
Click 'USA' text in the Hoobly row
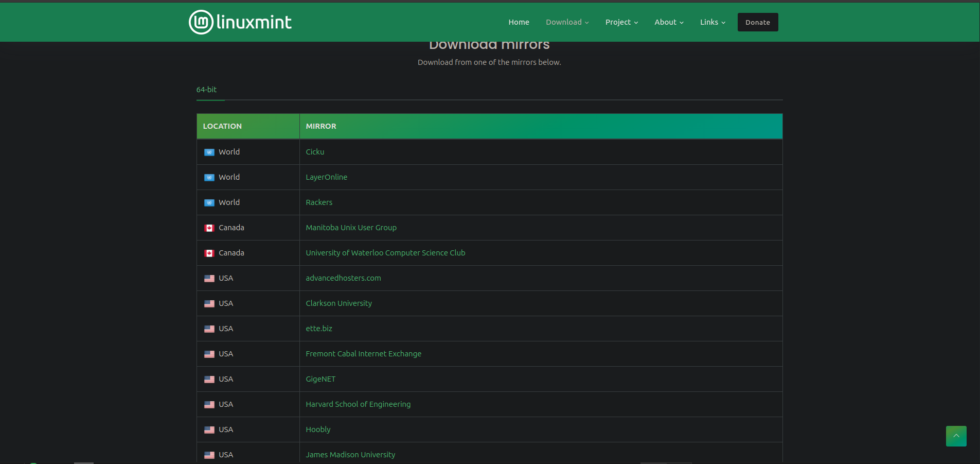pos(226,429)
